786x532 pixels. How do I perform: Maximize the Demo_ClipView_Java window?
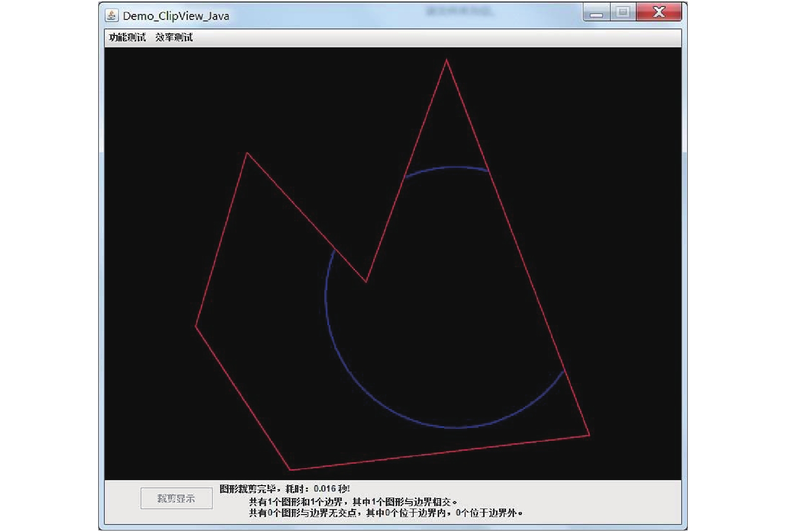click(623, 12)
